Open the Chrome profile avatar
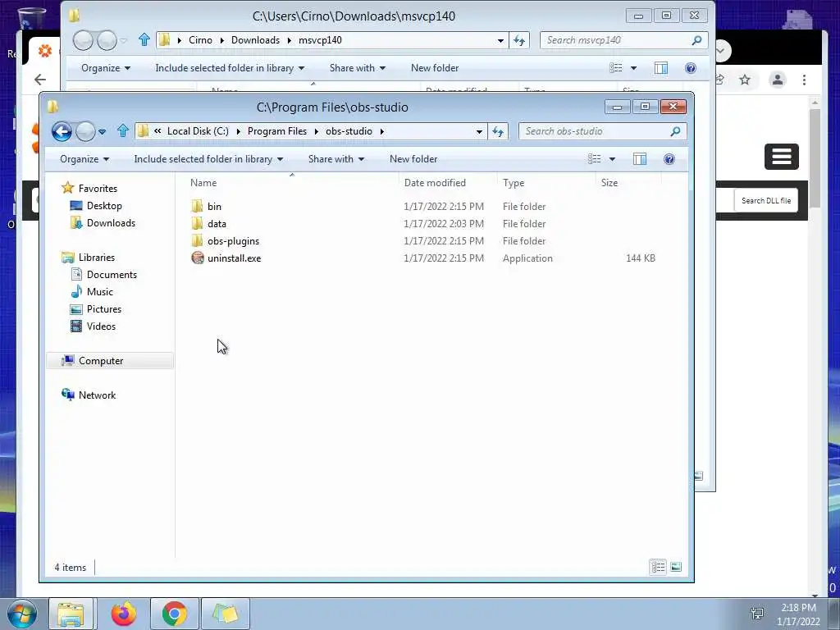Viewport: 840px width, 630px height. click(778, 80)
